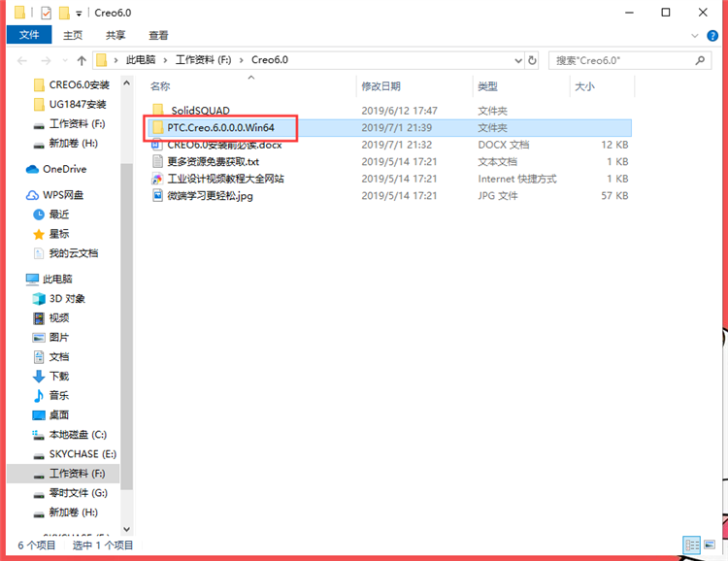The height and width of the screenshot is (561, 728).
Task: Expand the chevron after 此电脑 breadcrumb
Action: click(x=165, y=60)
